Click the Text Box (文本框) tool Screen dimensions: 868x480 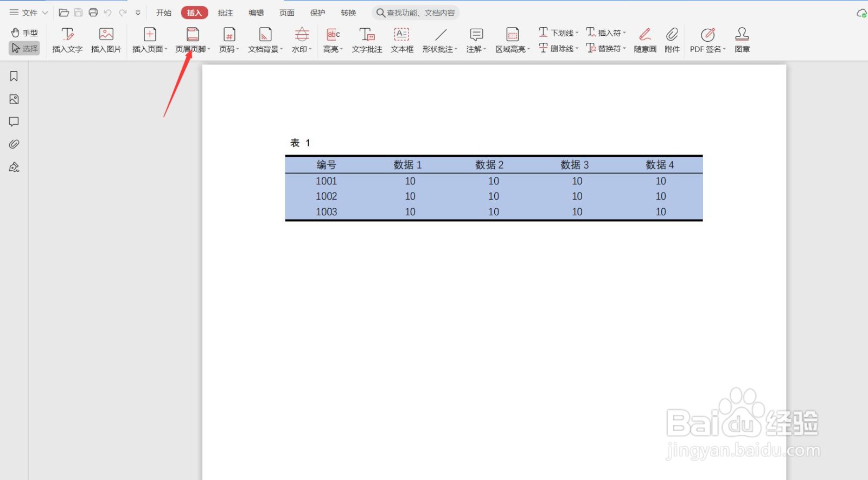[x=402, y=40]
